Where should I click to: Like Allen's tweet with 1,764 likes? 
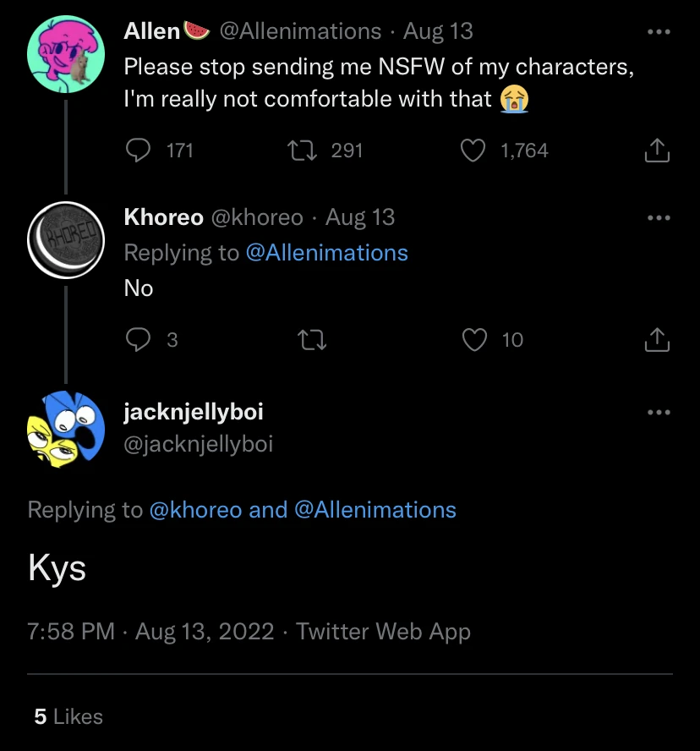[x=473, y=151]
